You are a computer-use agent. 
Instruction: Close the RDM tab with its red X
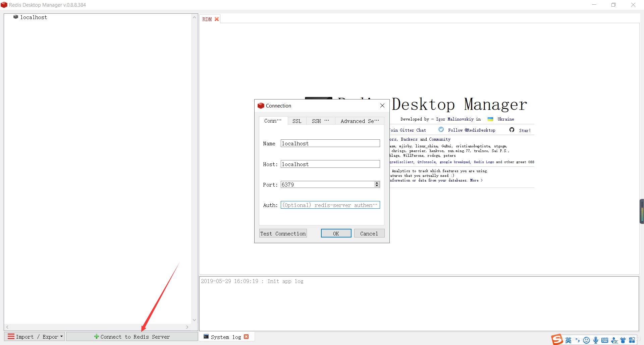point(217,19)
